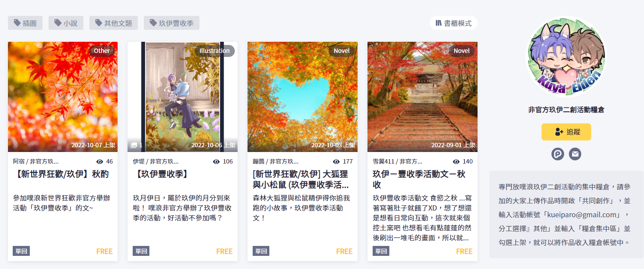
Task: Click the eye views icon showing 46
Action: pyautogui.click(x=100, y=162)
